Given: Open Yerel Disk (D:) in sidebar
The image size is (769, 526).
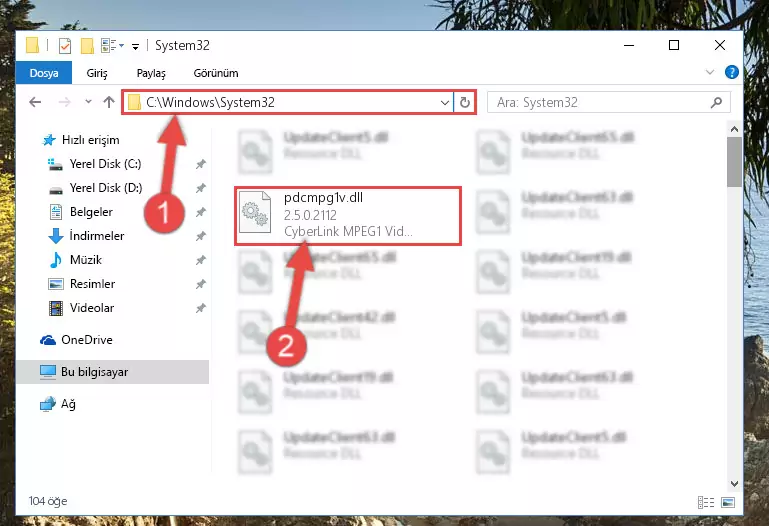Looking at the screenshot, I should click(x=95, y=188).
